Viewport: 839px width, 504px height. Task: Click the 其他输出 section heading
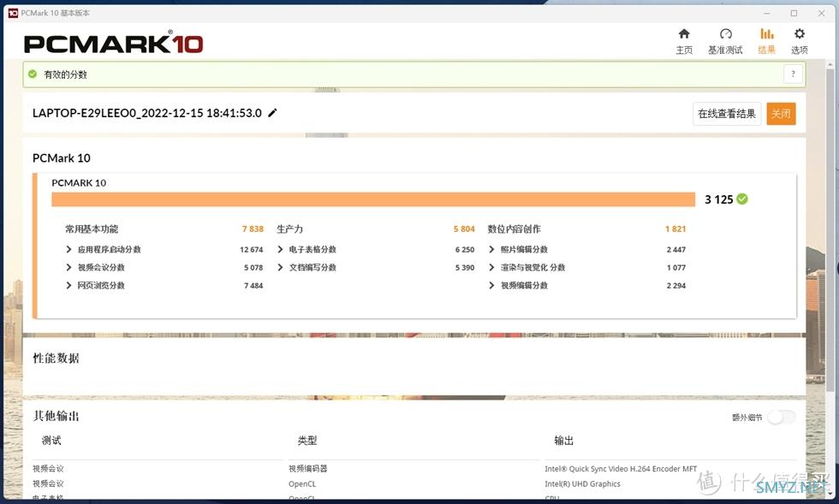[57, 416]
